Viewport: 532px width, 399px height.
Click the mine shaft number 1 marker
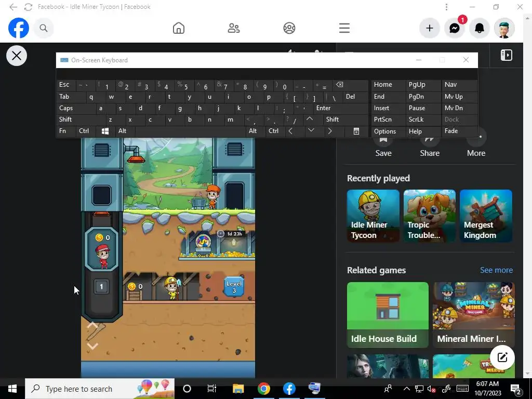[x=101, y=287]
